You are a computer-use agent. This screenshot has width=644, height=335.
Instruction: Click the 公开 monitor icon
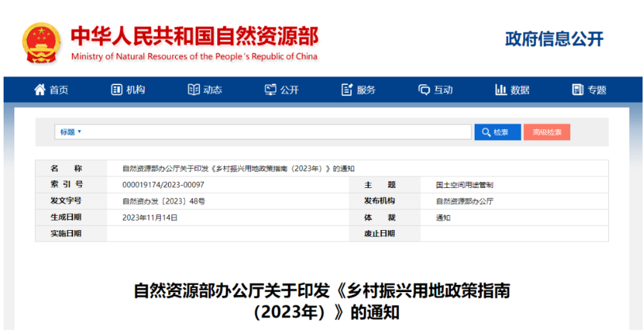pyautogui.click(x=270, y=90)
